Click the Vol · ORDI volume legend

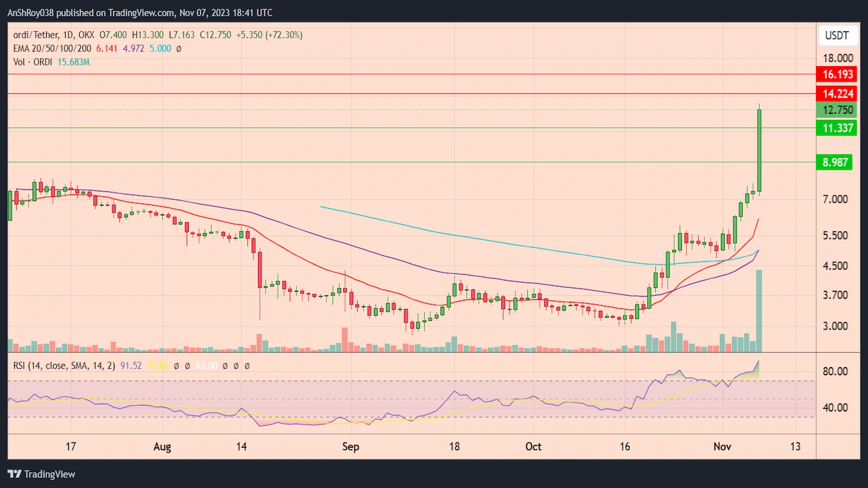[x=34, y=62]
